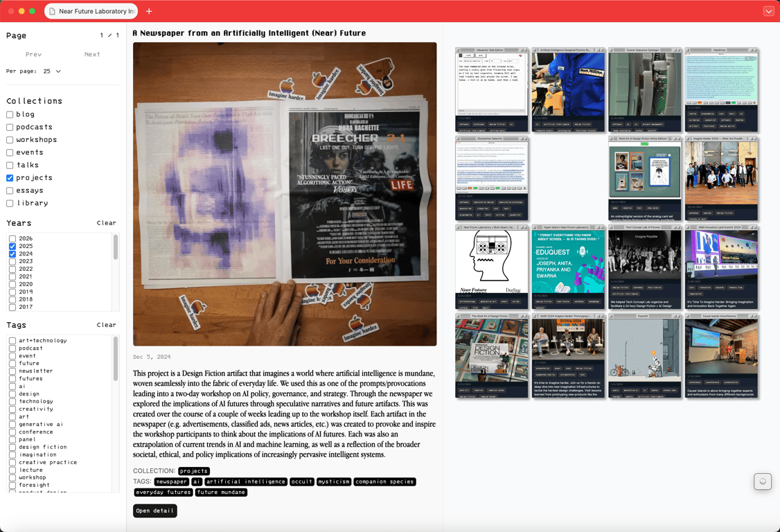Click the round floating button at bottom right

(x=762, y=481)
